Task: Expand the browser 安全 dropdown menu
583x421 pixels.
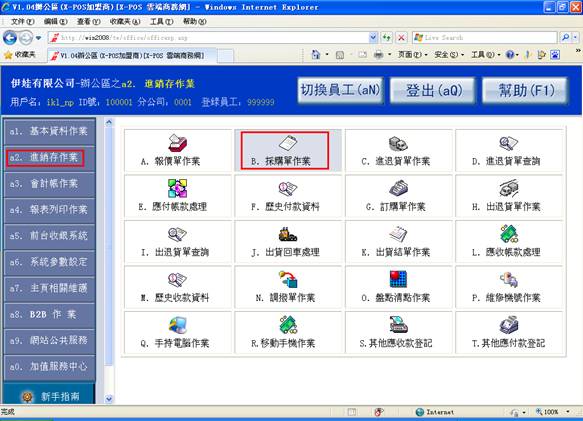Action: click(x=449, y=55)
